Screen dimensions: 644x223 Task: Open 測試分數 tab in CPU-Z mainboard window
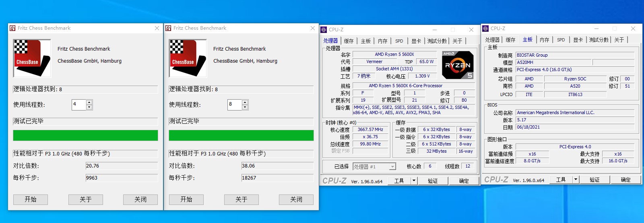(x=599, y=40)
